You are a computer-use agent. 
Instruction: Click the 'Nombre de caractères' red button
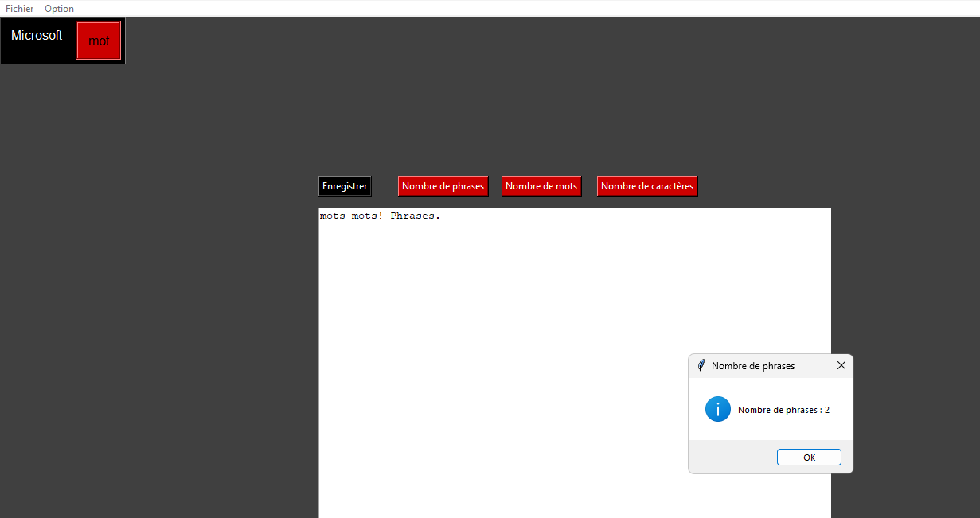point(646,185)
